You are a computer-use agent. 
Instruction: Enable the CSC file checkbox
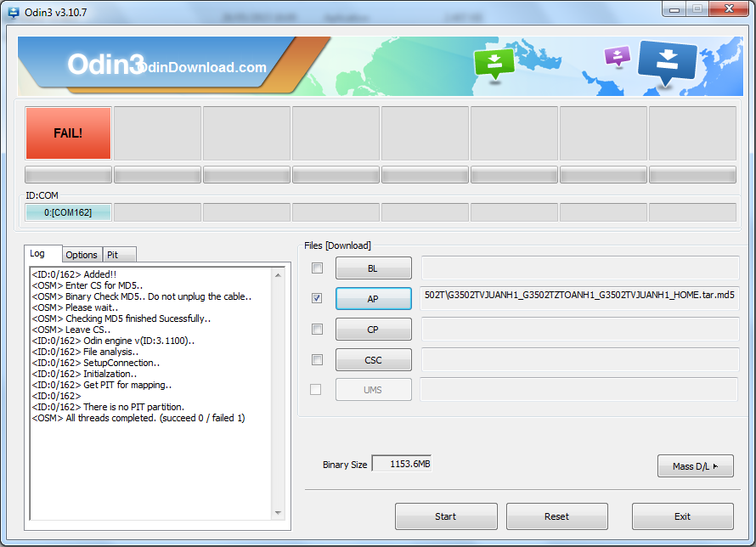pyautogui.click(x=317, y=359)
